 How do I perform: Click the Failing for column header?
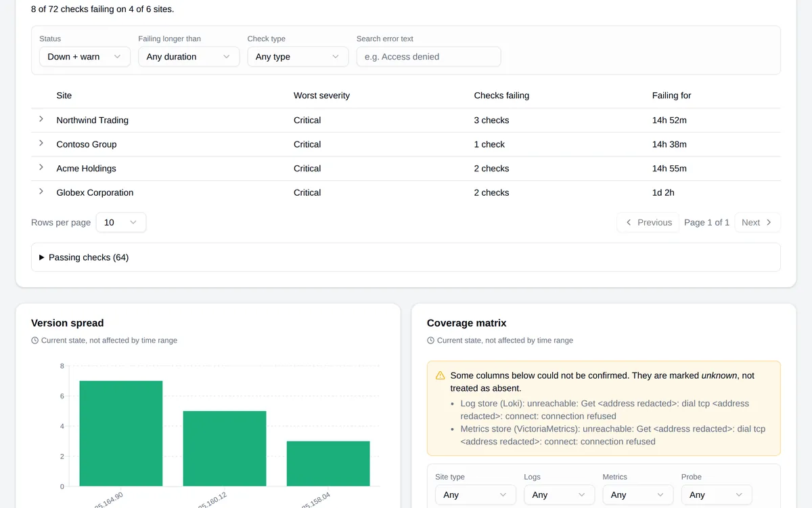pyautogui.click(x=672, y=96)
